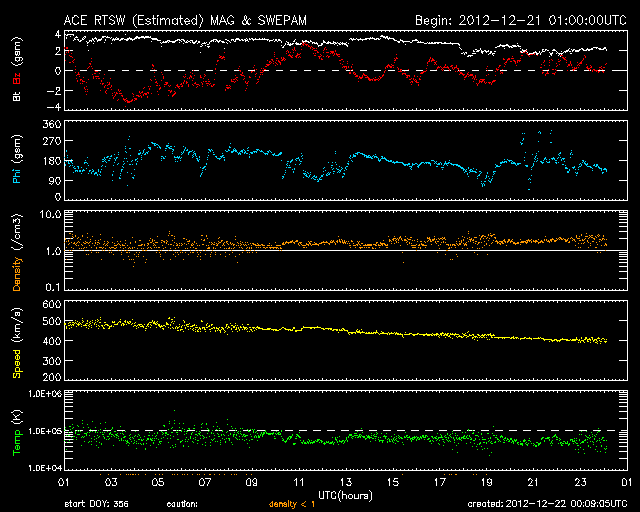Select the 'Begin: 2012-12-21 01:00:00UTC' timestamp

click(x=521, y=20)
